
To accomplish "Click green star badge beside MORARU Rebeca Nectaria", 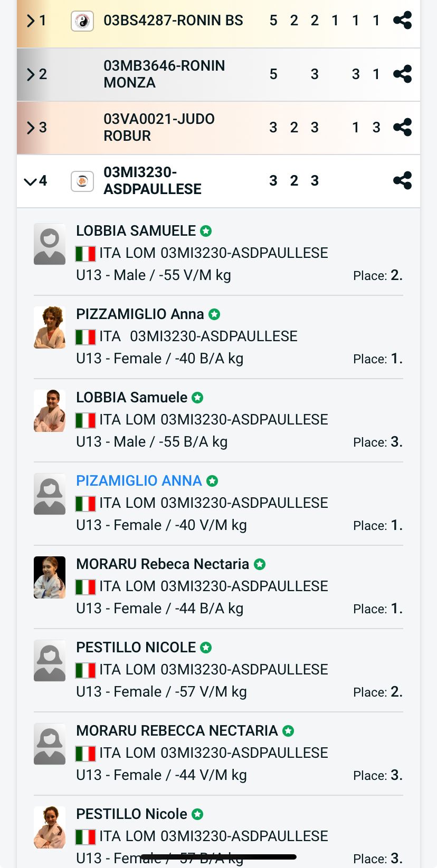I will pyautogui.click(x=260, y=564).
